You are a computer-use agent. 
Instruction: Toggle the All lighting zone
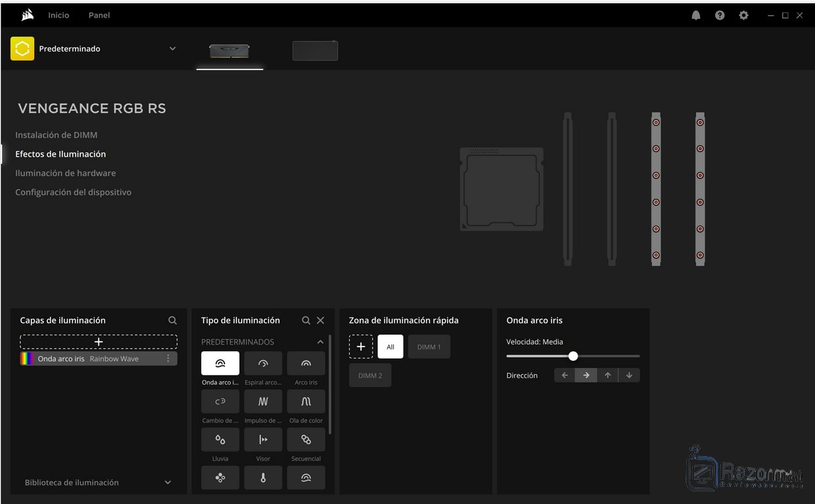390,346
